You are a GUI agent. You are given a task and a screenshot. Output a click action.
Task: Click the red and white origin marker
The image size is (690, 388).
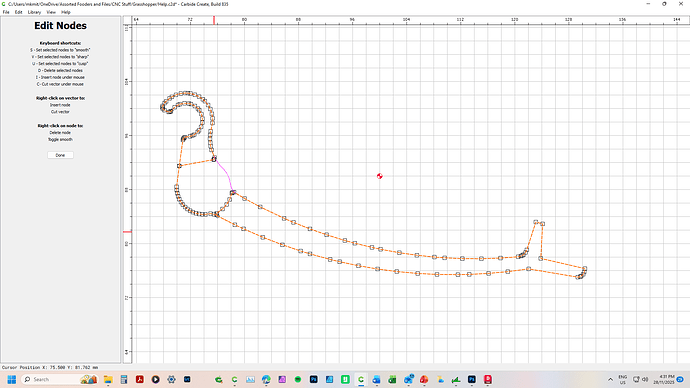[x=380, y=176]
